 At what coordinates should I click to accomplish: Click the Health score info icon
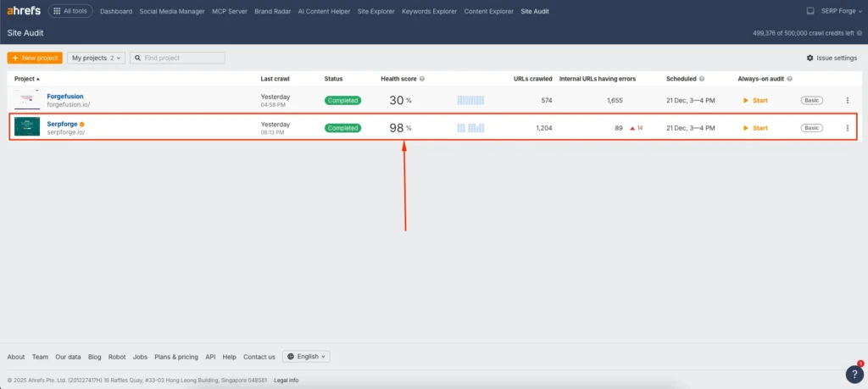[x=422, y=79]
